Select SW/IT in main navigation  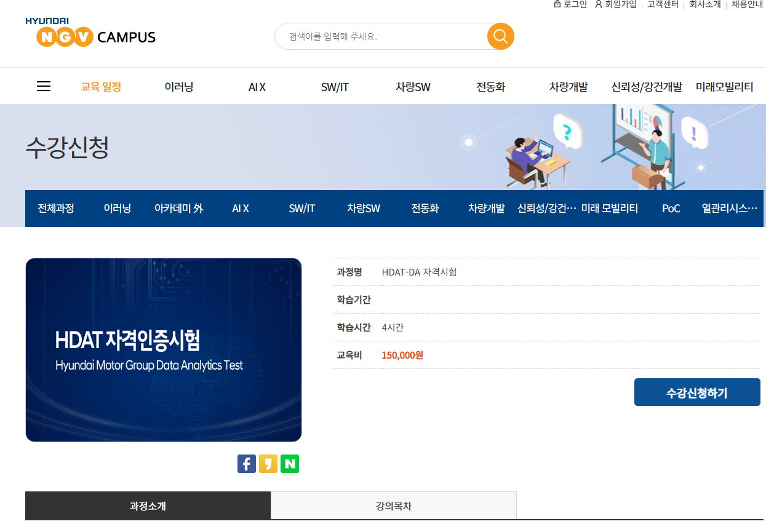[335, 87]
